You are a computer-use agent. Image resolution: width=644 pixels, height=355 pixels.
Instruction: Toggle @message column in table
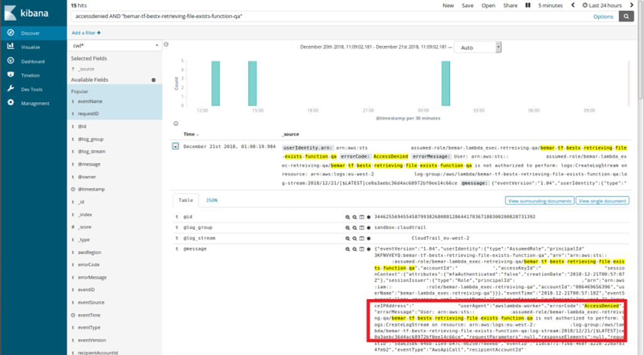point(362,250)
